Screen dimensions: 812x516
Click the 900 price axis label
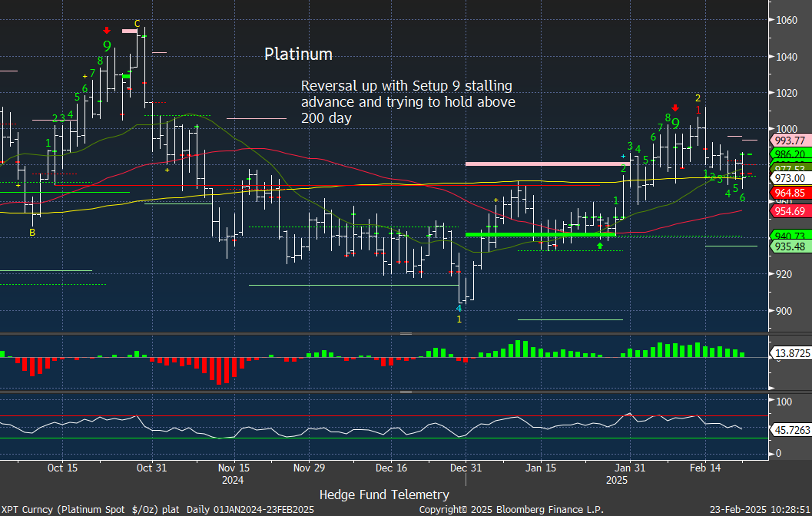pos(784,311)
